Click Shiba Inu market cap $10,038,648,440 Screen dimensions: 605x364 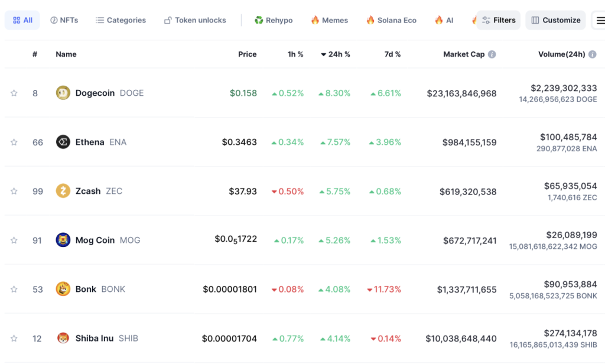[x=461, y=339]
